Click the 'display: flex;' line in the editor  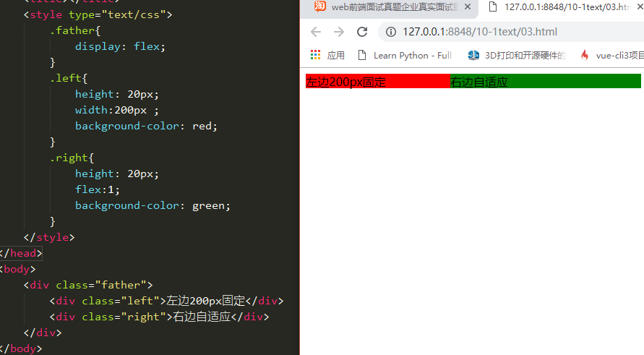(x=120, y=46)
